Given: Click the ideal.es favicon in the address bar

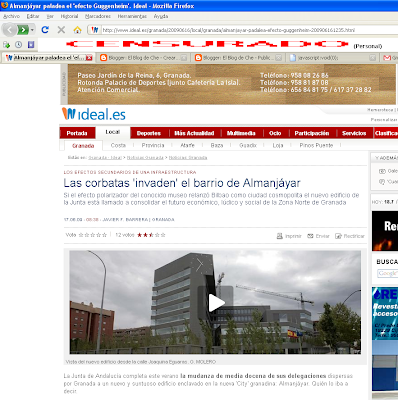Looking at the screenshot, I should pyautogui.click(x=95, y=30).
